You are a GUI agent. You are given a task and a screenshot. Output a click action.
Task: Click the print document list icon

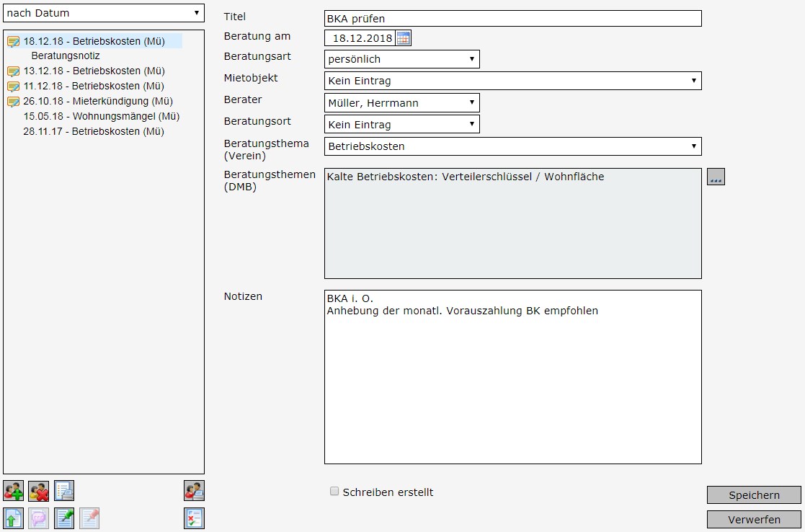pos(64,491)
